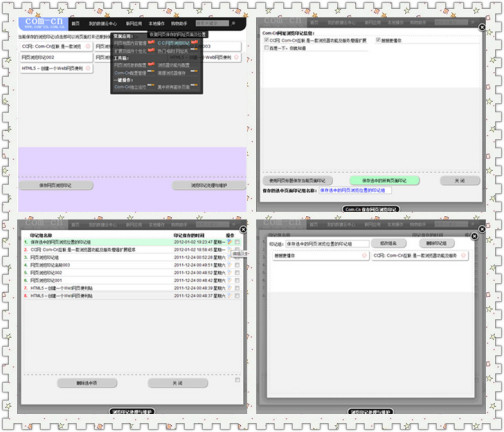
Task: Click edit icon for row 5 网页浏览印记002
Action: (230, 273)
